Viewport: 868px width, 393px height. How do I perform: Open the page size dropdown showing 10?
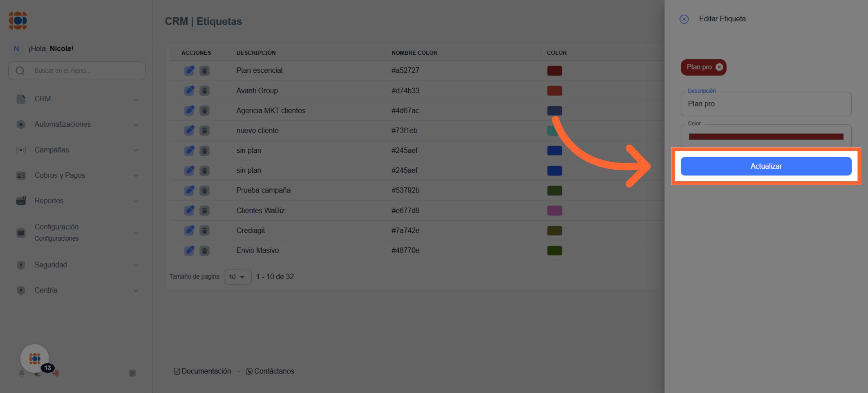pyautogui.click(x=237, y=277)
